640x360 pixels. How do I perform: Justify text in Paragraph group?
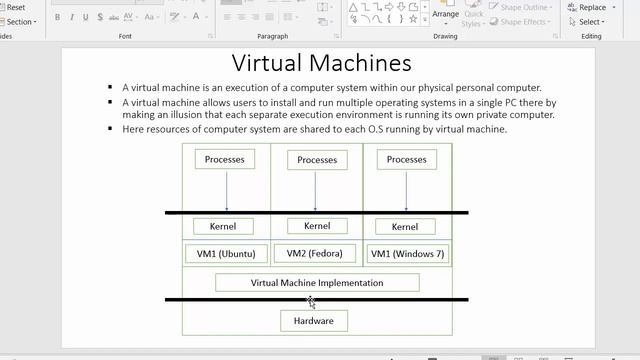[x=269, y=17]
